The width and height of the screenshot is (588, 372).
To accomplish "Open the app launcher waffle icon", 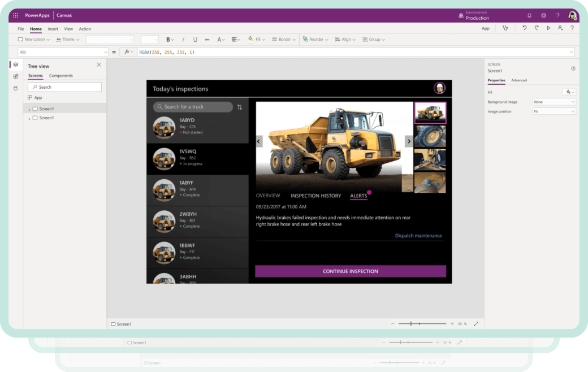I will point(15,15).
